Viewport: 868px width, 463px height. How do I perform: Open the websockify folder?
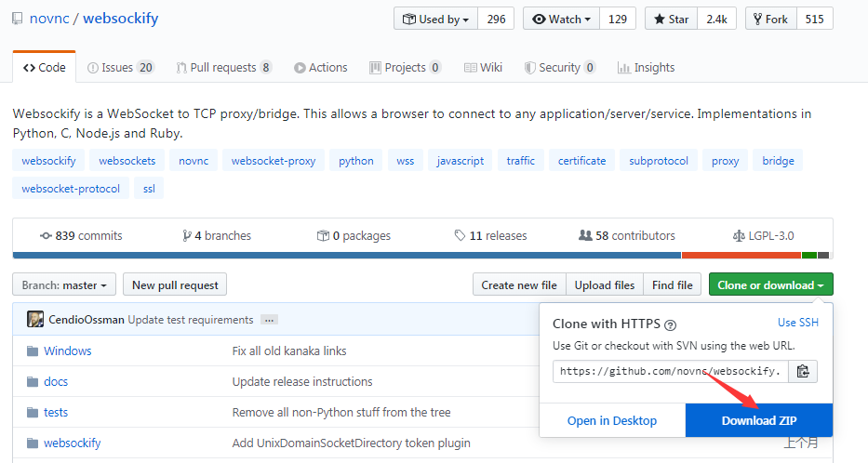coord(72,443)
